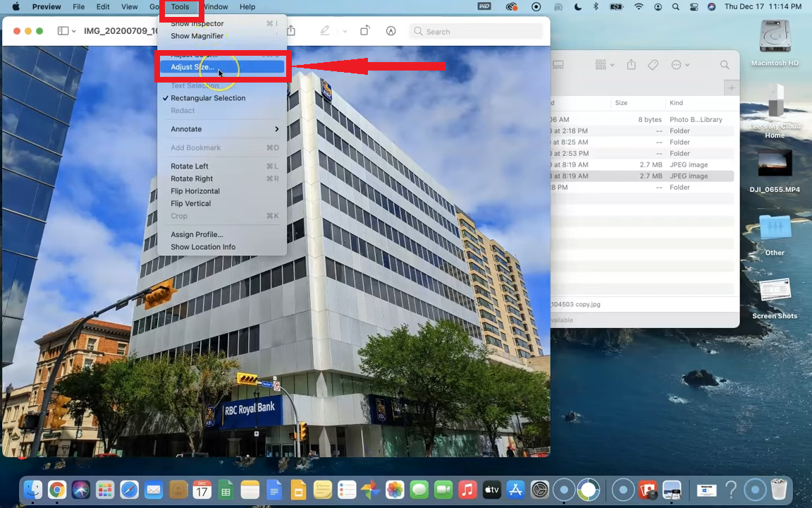Open Control Center in the menu bar
This screenshot has height=508, width=812.
click(694, 7)
